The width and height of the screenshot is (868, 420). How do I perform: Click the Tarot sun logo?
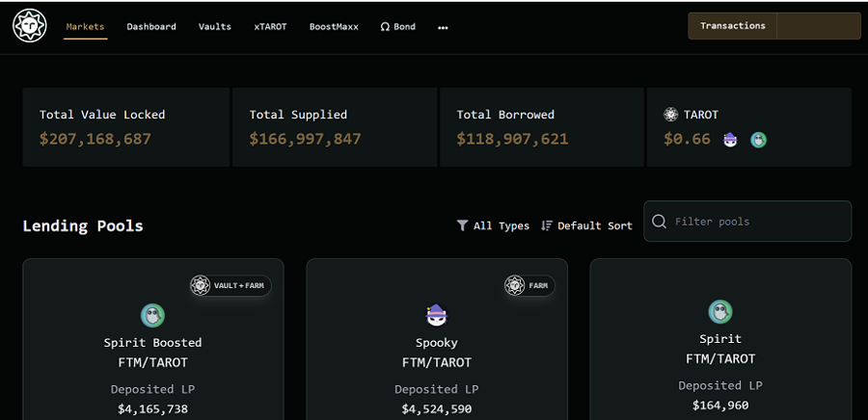[x=30, y=26]
